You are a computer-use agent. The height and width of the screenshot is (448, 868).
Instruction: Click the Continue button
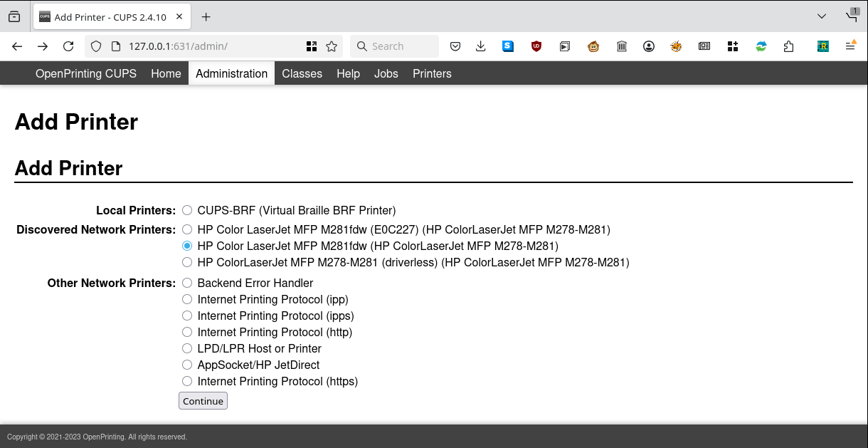[203, 401]
